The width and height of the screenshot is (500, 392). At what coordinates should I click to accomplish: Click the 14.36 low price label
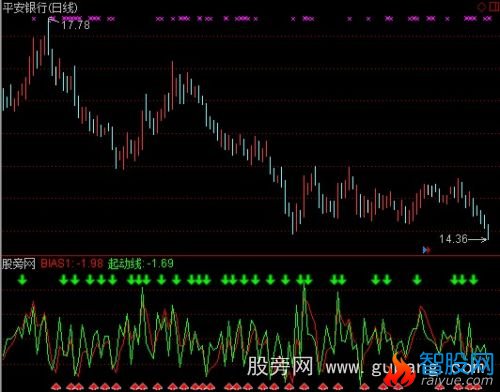[x=453, y=239]
